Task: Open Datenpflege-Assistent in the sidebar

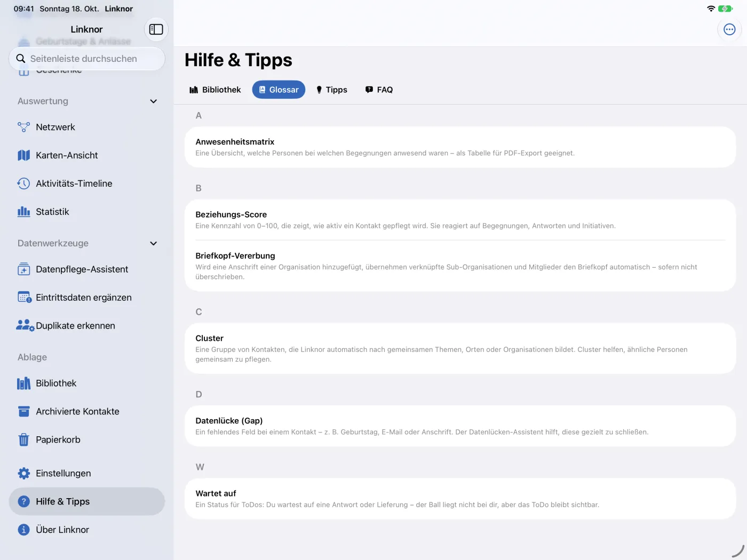Action: [x=87, y=269]
